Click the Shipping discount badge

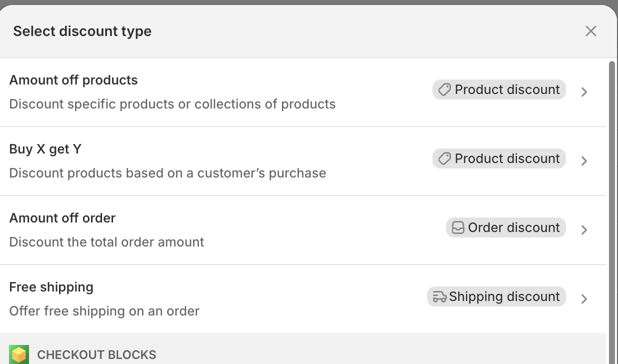(496, 296)
